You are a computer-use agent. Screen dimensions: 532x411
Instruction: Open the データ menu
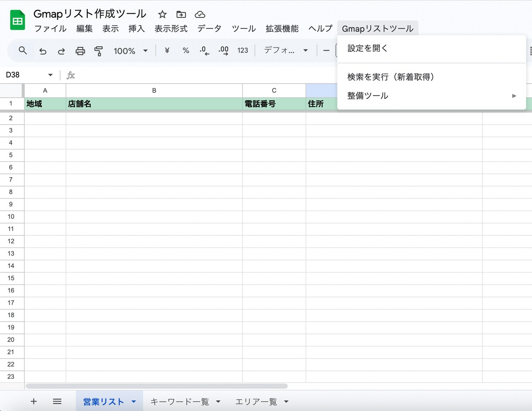(209, 29)
